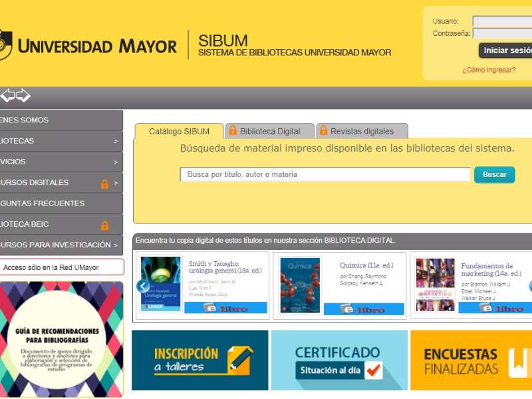
Task: Click the carousel previous arrow on book list
Action: point(143,287)
